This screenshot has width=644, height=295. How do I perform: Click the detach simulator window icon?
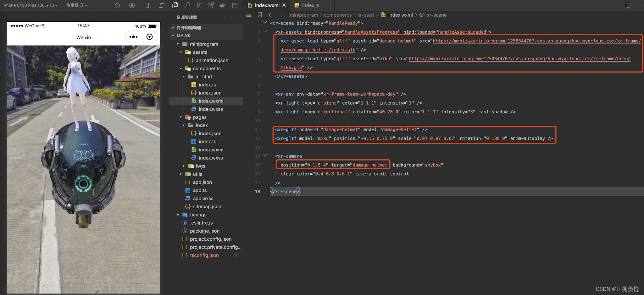click(x=161, y=5)
